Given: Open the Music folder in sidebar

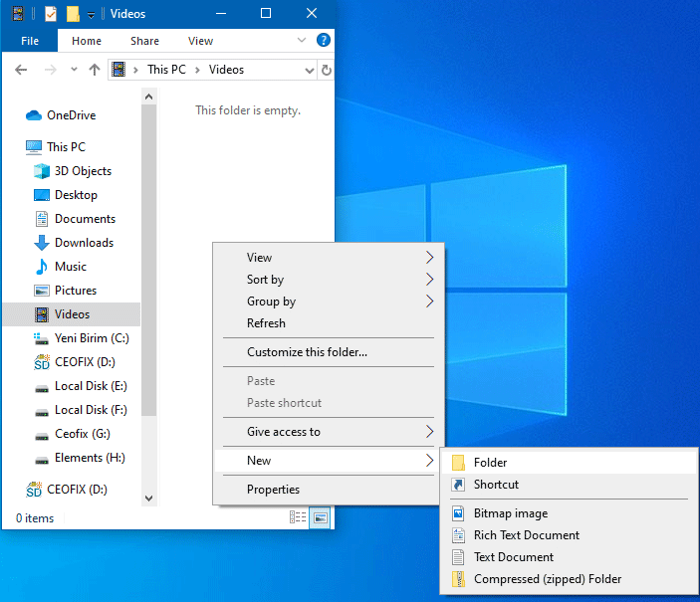Looking at the screenshot, I should coord(70,267).
